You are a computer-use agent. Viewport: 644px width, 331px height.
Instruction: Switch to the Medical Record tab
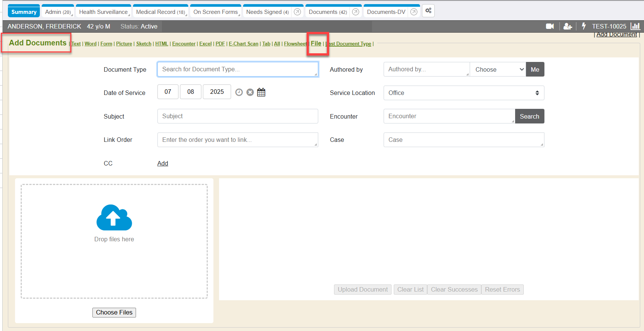[x=160, y=12]
